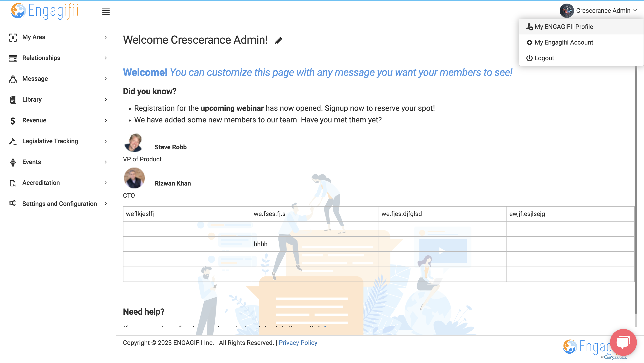
Task: Click the Engagifii logo in the header
Action: 44,11
